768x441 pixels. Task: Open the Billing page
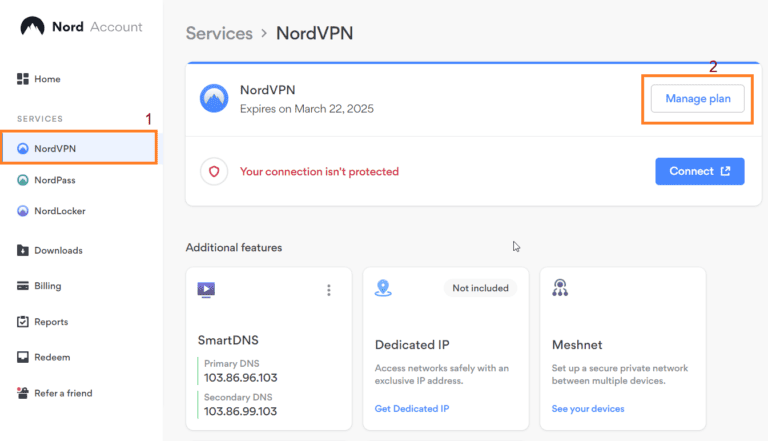[x=47, y=286]
